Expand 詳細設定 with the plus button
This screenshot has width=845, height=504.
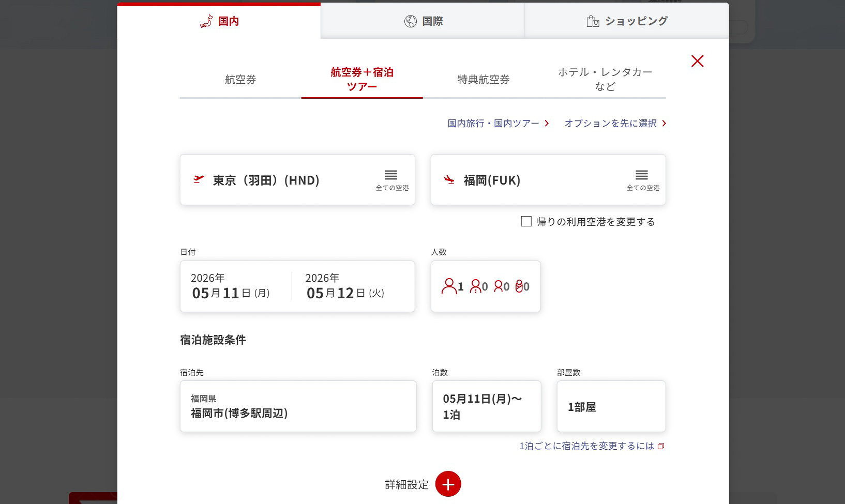(448, 484)
